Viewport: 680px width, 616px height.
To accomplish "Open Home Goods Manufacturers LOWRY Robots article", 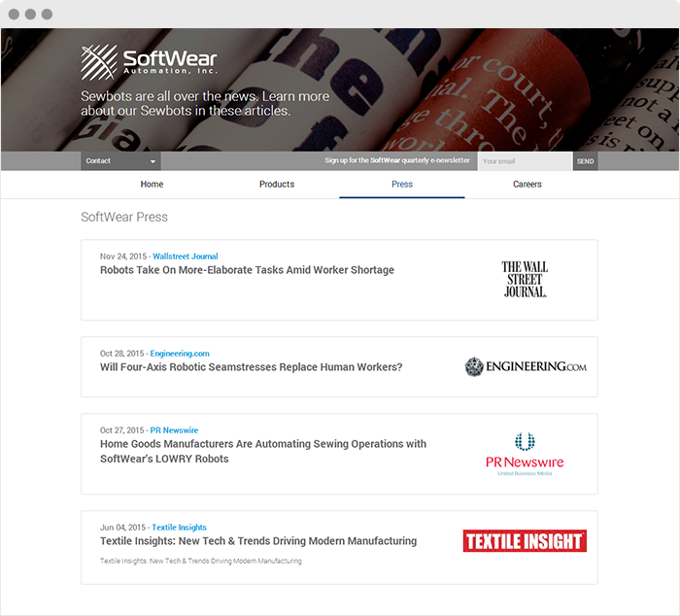I will coord(263,451).
